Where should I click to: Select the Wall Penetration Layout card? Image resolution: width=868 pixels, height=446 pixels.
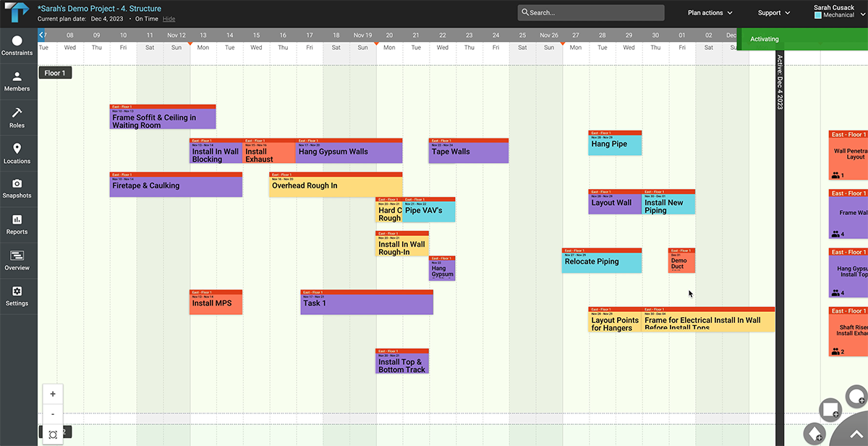coord(848,155)
